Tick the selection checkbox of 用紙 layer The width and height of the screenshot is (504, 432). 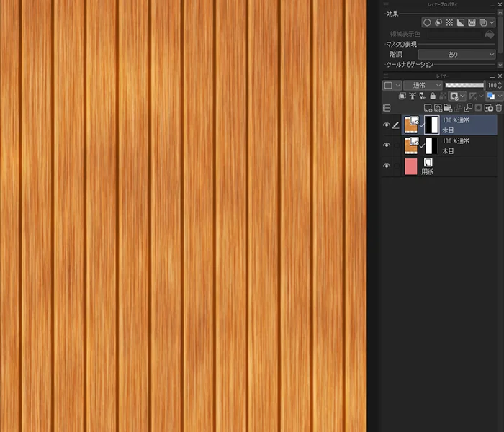point(397,166)
